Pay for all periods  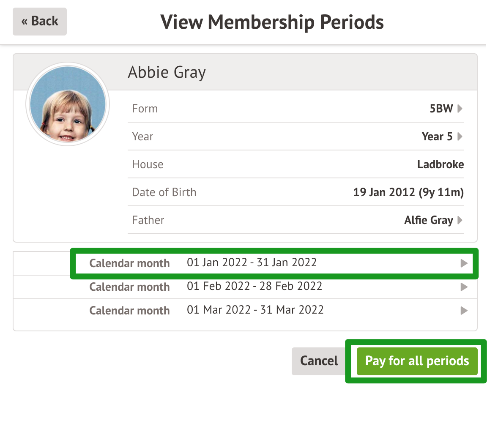tap(417, 361)
